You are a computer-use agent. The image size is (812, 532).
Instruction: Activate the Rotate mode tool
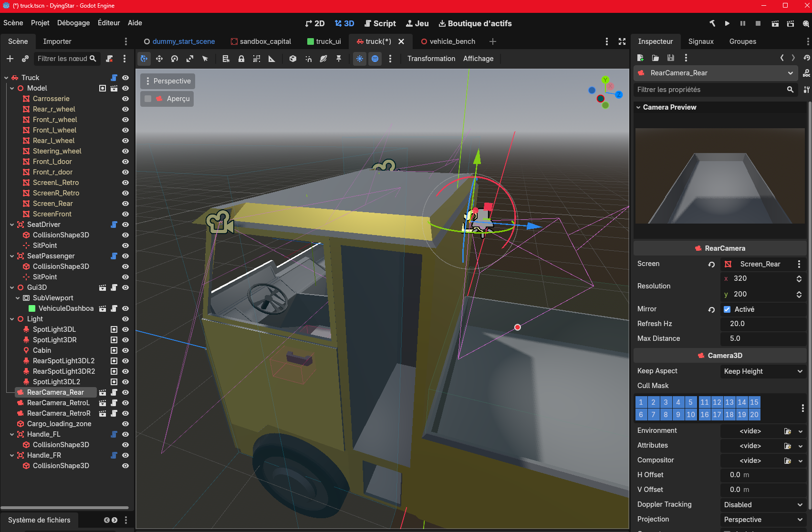(175, 59)
